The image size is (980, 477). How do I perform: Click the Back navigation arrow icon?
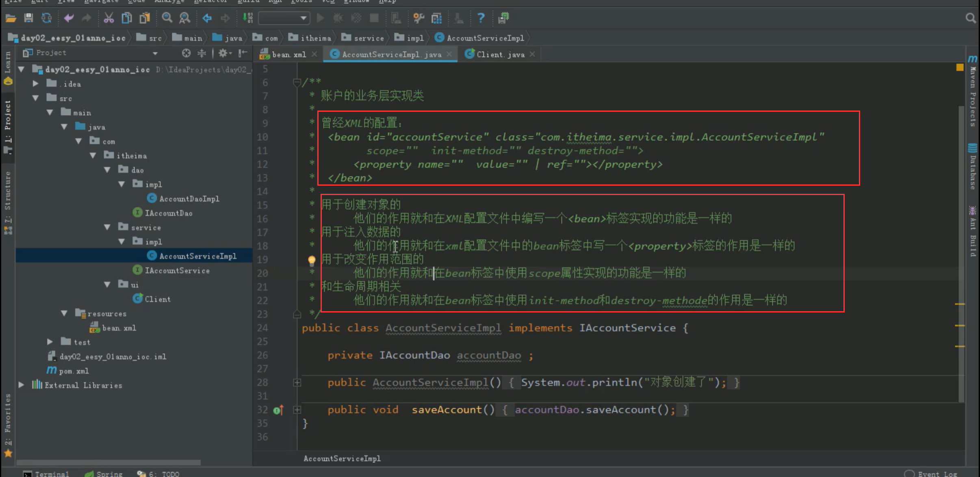[x=207, y=18]
